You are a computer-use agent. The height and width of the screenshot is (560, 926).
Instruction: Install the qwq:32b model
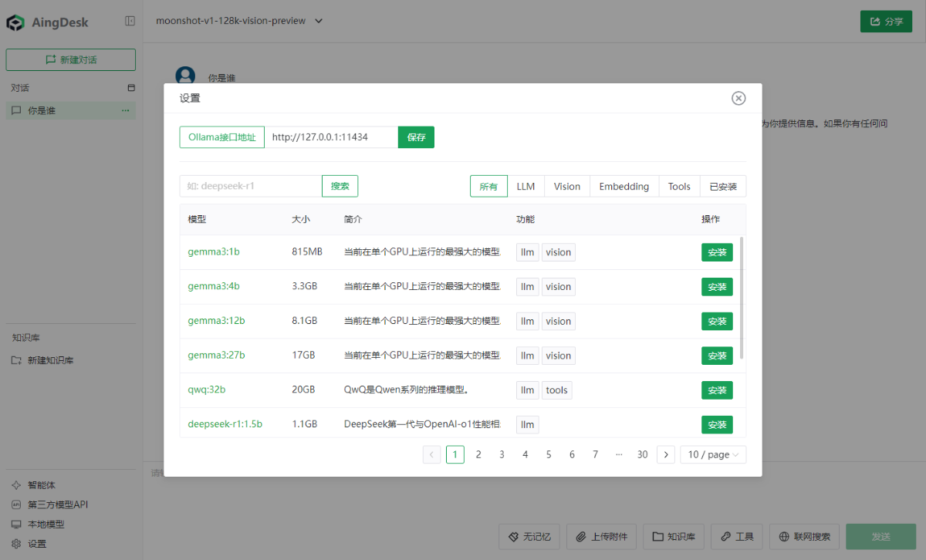[x=717, y=390]
